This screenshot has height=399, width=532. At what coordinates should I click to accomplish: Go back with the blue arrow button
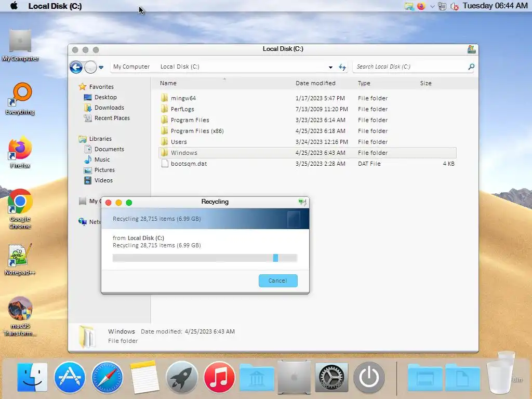[76, 67]
